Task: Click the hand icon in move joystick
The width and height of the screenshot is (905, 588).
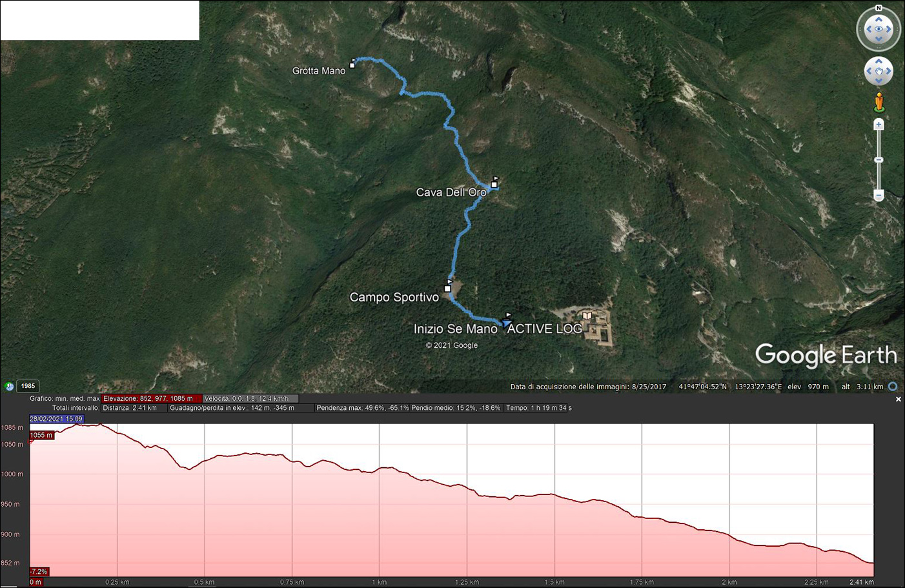Action: point(879,71)
